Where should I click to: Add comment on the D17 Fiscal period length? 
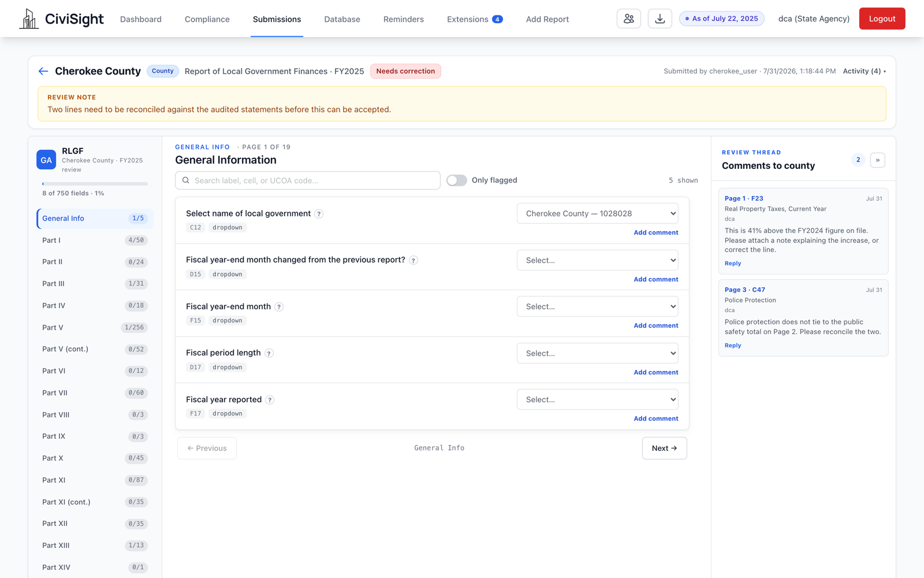[x=656, y=372]
